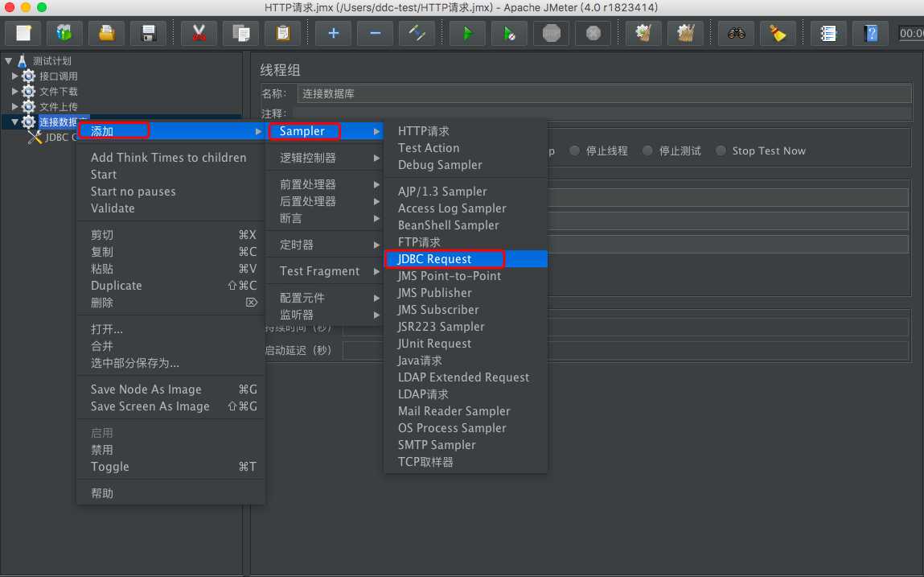Open the Test Fragment submenu

click(x=325, y=271)
